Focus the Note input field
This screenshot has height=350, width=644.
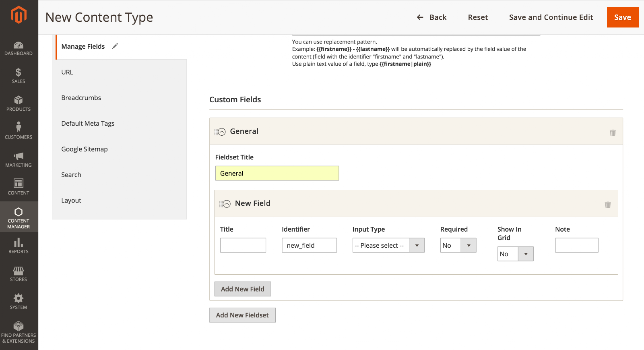tap(577, 245)
